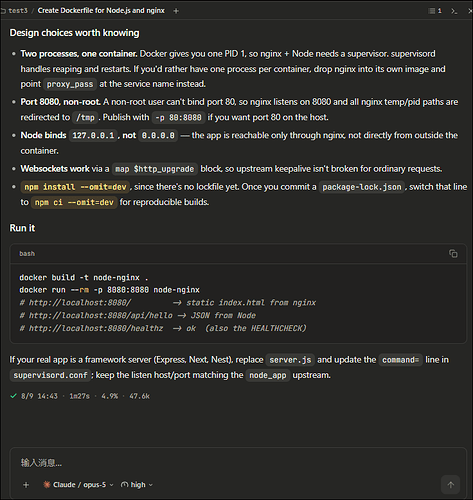Click the '/tmp' inline code
This screenshot has height=500, width=473.
(85, 117)
